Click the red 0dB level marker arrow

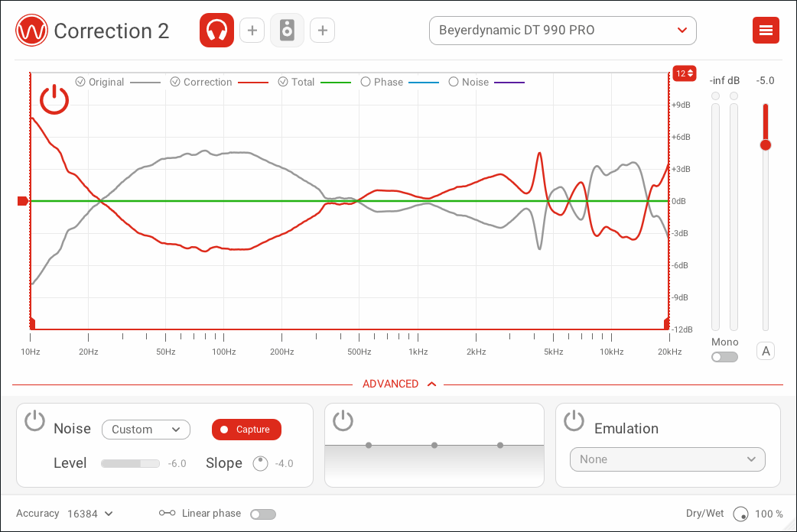(23, 201)
